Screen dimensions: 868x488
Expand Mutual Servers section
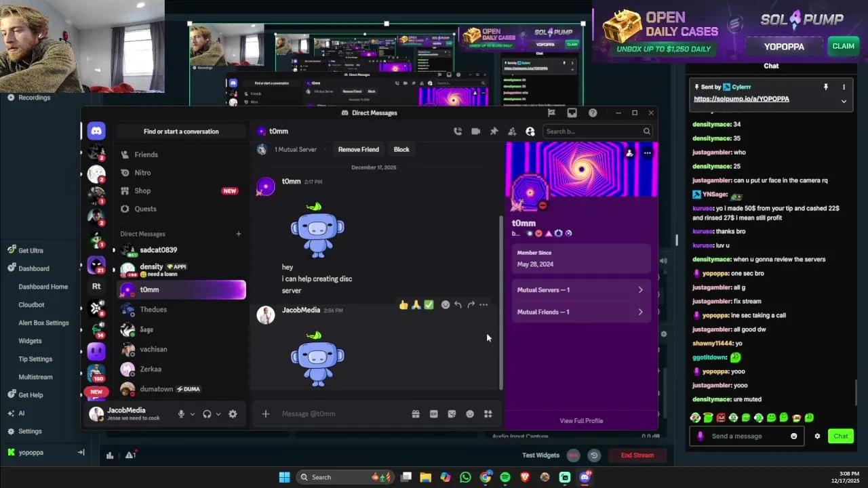pyautogui.click(x=580, y=290)
